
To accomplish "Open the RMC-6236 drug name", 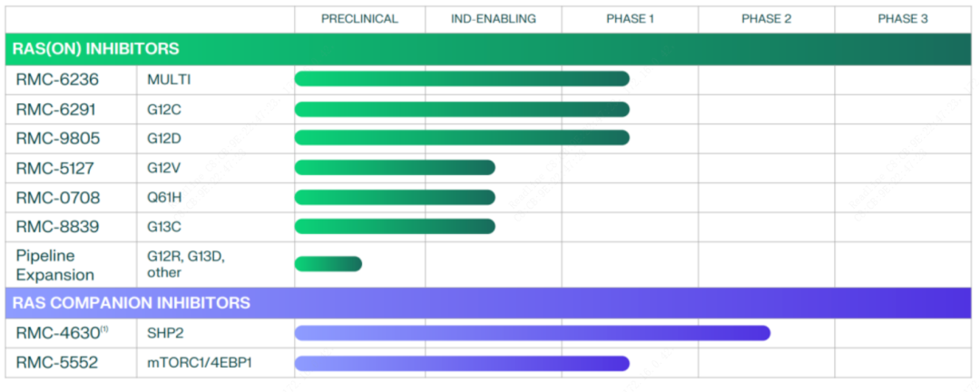I will [57, 80].
